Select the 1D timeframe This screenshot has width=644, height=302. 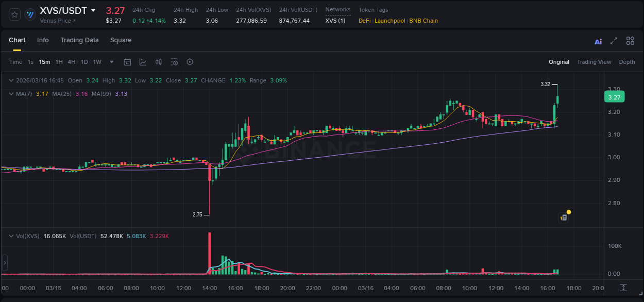[x=84, y=61]
